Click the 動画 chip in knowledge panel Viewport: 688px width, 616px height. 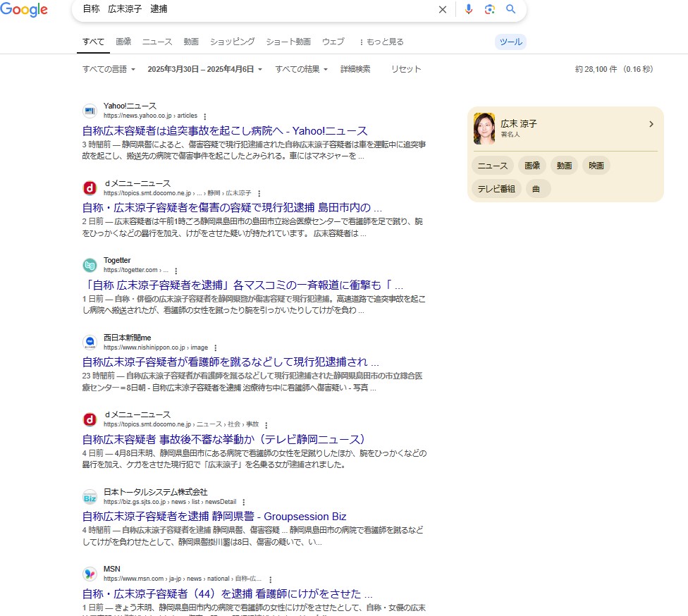(x=564, y=166)
